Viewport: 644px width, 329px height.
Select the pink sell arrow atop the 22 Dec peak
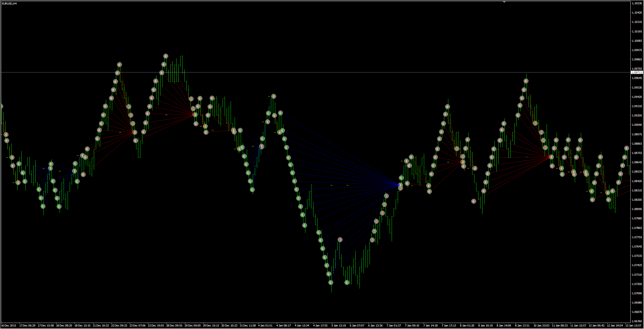click(119, 65)
